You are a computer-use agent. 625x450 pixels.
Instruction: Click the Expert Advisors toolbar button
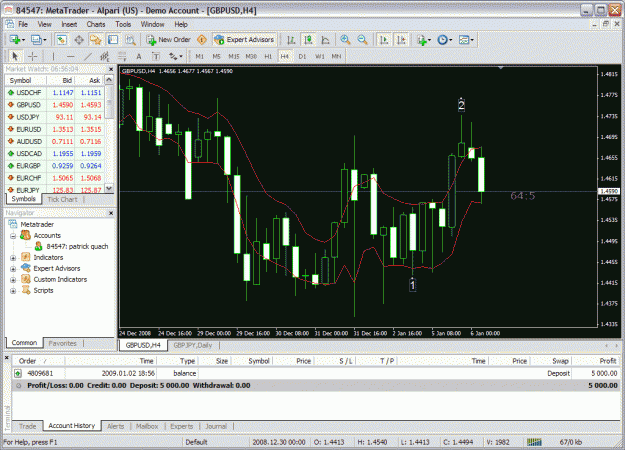244,40
